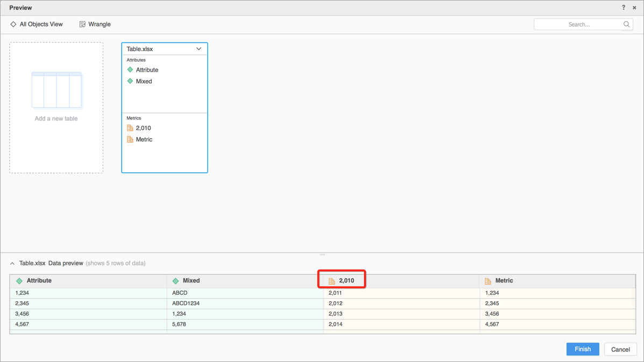Click the panel resize handle above data preview
Image resolution: width=644 pixels, height=362 pixels.
point(322,254)
